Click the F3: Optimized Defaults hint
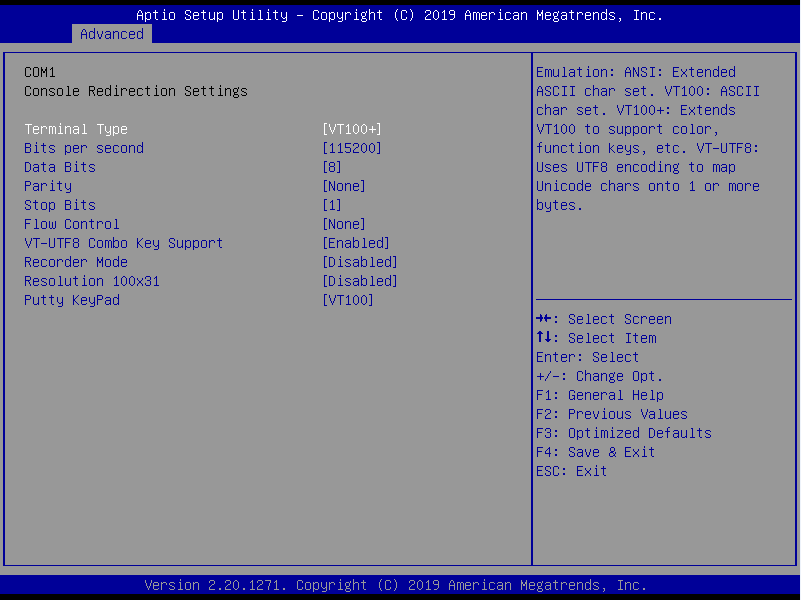801x600 pixels. 624,433
